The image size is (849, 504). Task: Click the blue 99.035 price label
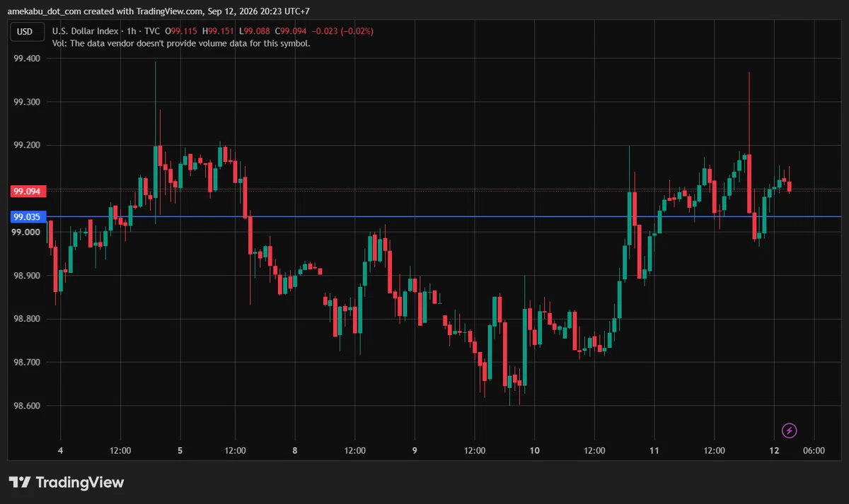[x=28, y=216]
